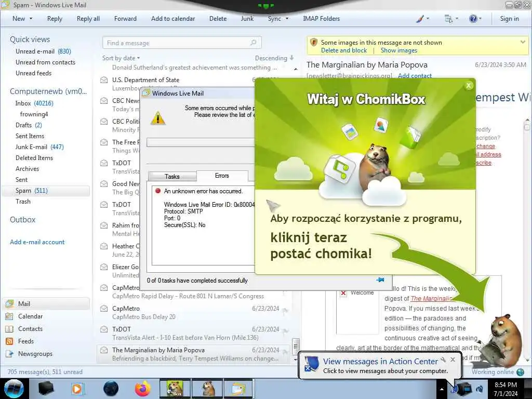
Task: Open the Trash folder
Action: 23,201
